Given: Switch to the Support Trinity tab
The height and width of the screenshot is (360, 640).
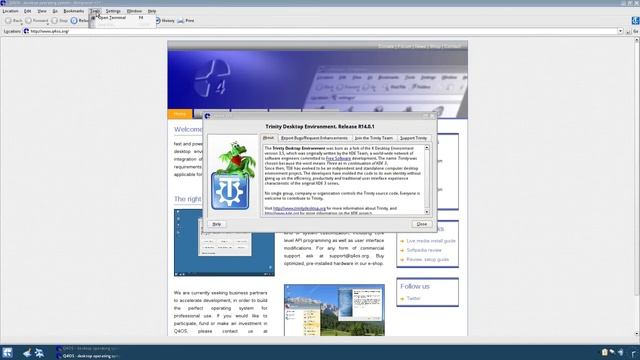Looking at the screenshot, I should tap(413, 138).
